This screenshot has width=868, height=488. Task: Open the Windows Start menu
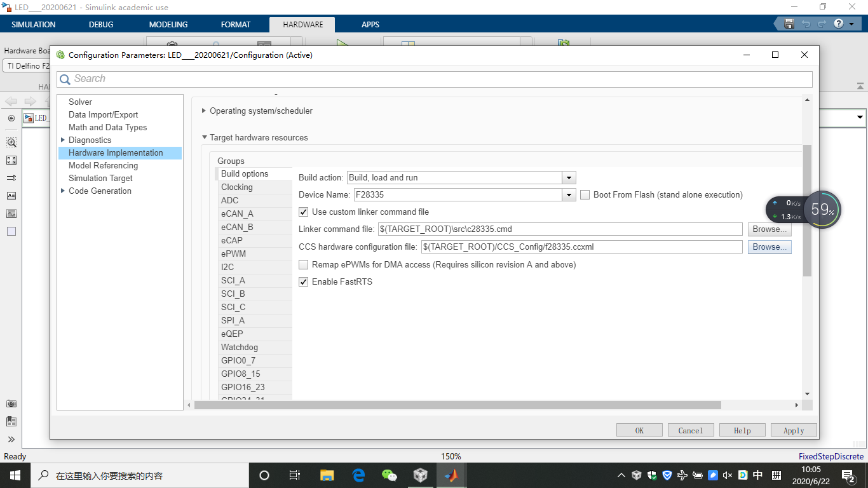[15, 475]
